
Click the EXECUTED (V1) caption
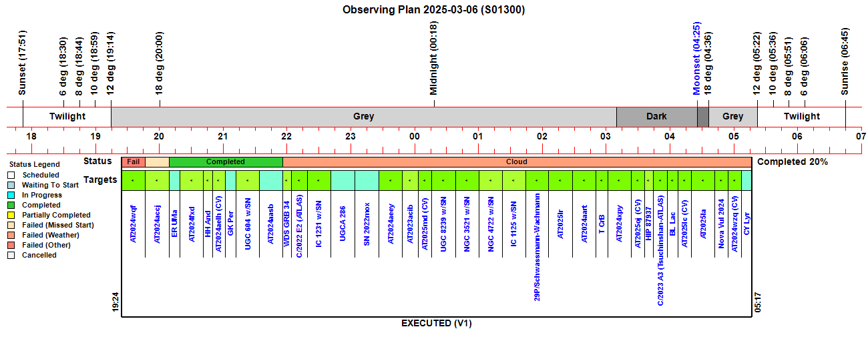click(x=437, y=323)
